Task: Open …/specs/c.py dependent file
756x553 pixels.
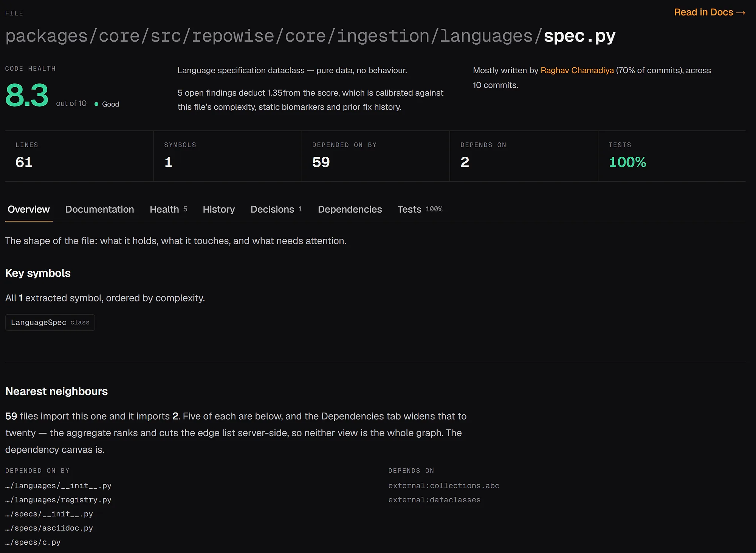Action: coord(33,542)
